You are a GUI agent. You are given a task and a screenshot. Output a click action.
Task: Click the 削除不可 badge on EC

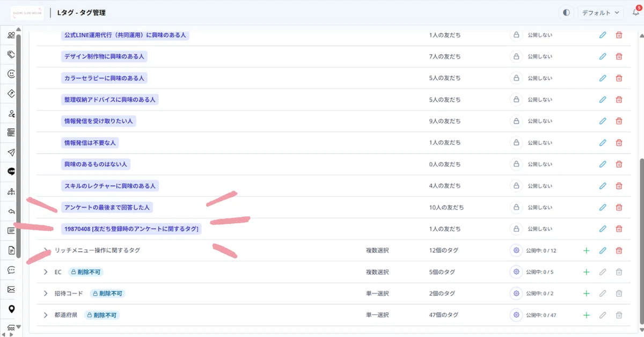86,272
